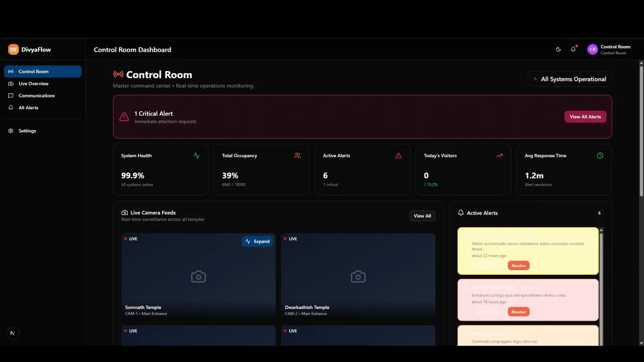Click the triangle icon on the Active Alerts stat card
The height and width of the screenshot is (362, 644).
tap(398, 156)
